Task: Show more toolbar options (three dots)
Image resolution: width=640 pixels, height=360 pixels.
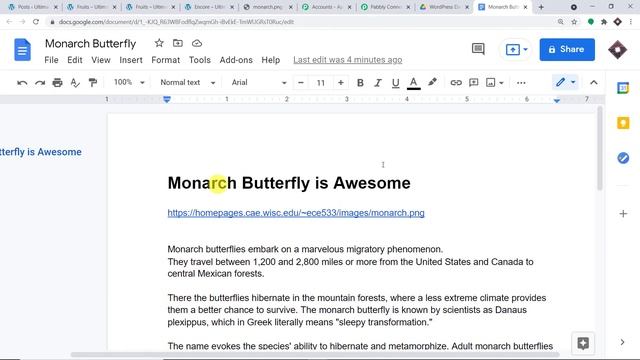Action: pos(521,83)
